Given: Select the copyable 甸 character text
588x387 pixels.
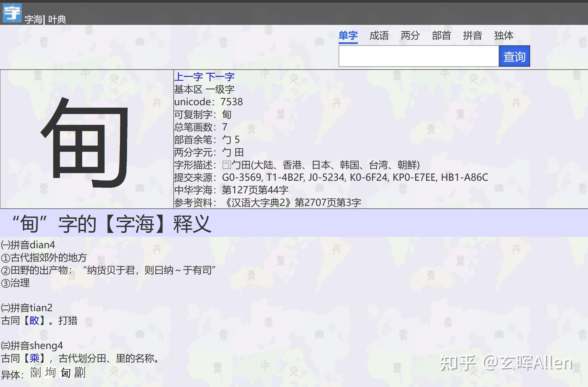Looking at the screenshot, I should 227,115.
